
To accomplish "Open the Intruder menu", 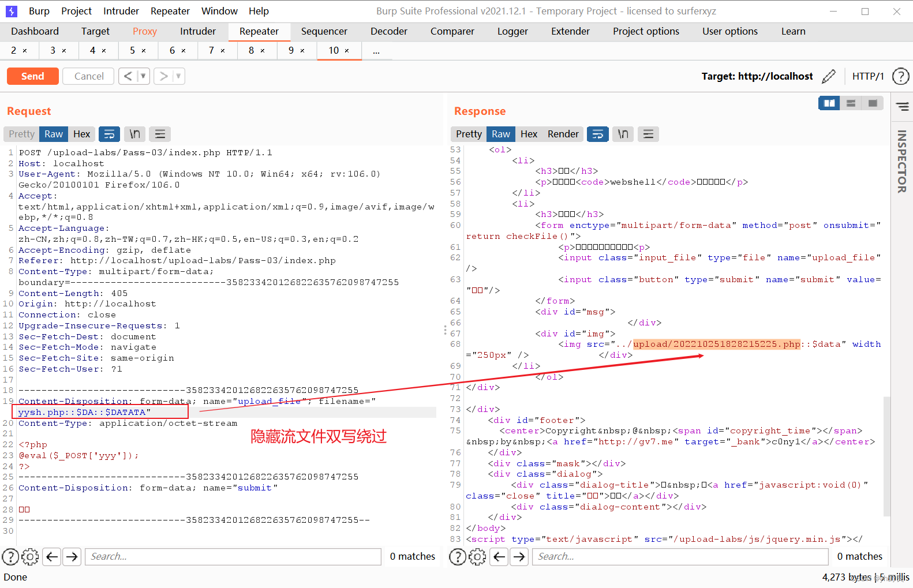I will pyautogui.click(x=121, y=11).
